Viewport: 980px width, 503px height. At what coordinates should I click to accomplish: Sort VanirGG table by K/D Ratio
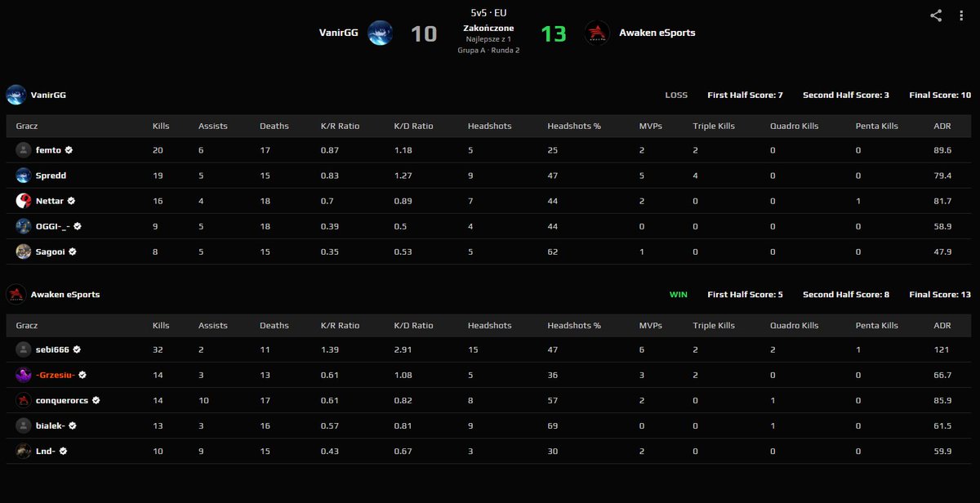(x=413, y=126)
